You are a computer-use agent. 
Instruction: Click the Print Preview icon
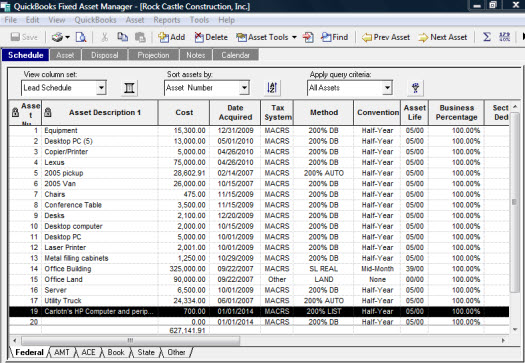[x=81, y=37]
